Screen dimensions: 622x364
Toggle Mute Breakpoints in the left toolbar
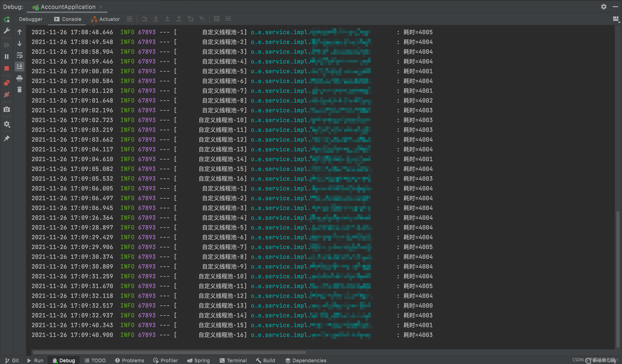tap(7, 95)
